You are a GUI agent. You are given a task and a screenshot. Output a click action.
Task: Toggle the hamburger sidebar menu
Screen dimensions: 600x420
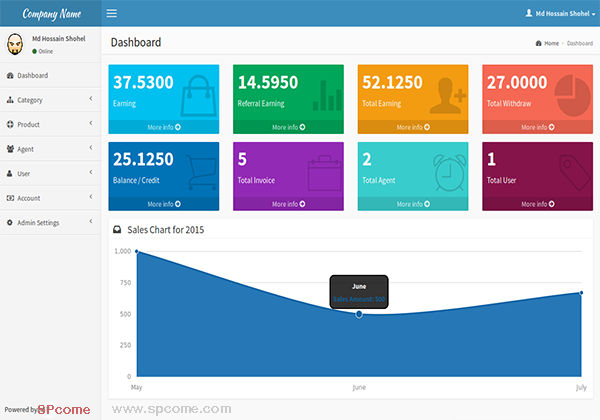tap(111, 13)
